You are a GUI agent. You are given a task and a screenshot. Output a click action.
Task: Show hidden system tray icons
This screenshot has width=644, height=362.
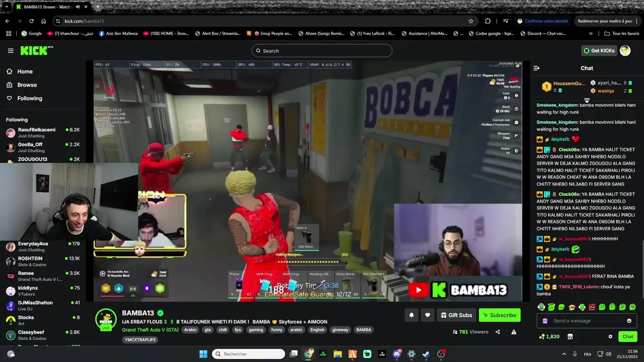563,354
